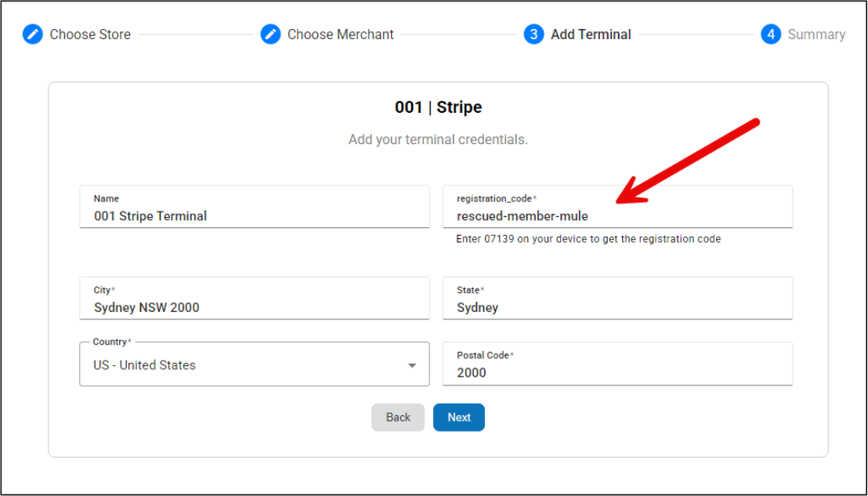Click the Add Terminal step label
The width and height of the screenshot is (868, 496).
pyautogui.click(x=591, y=34)
